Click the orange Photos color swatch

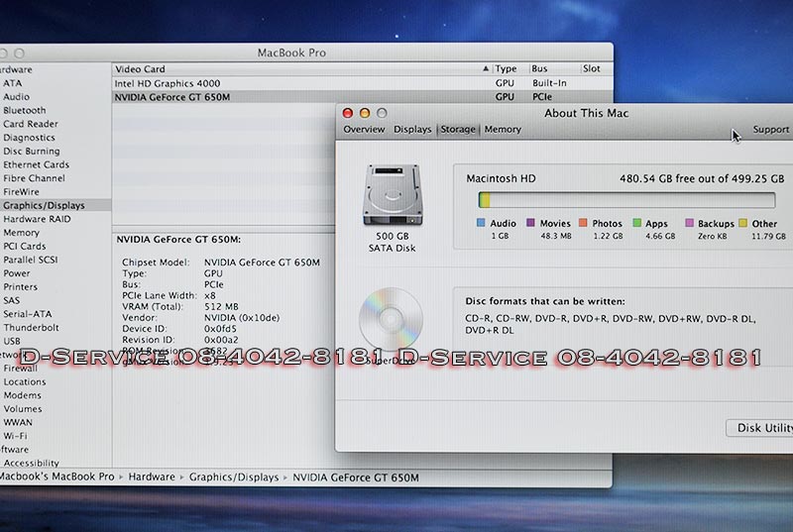583,223
